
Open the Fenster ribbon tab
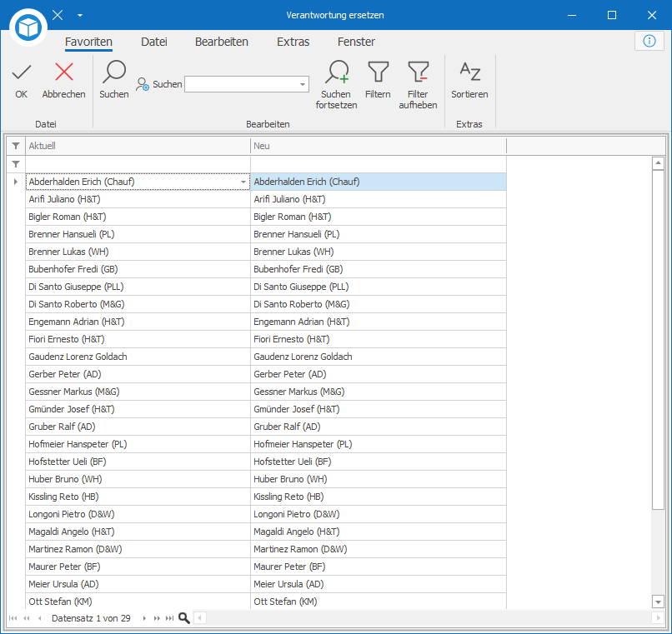356,42
